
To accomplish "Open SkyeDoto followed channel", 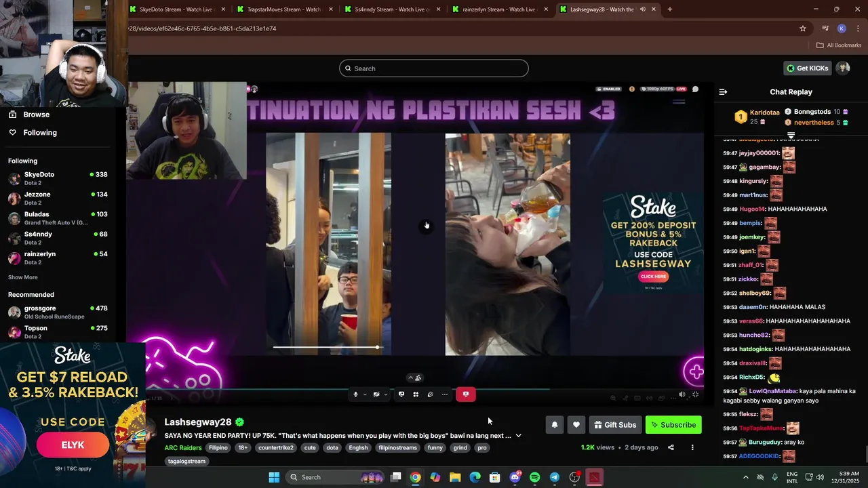I will coord(58,178).
